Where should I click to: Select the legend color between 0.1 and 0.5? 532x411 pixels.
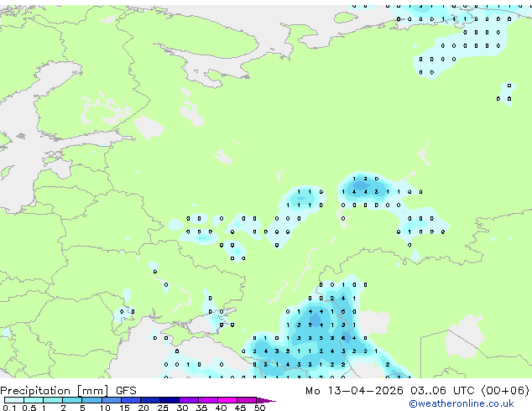pyautogui.click(x=14, y=400)
